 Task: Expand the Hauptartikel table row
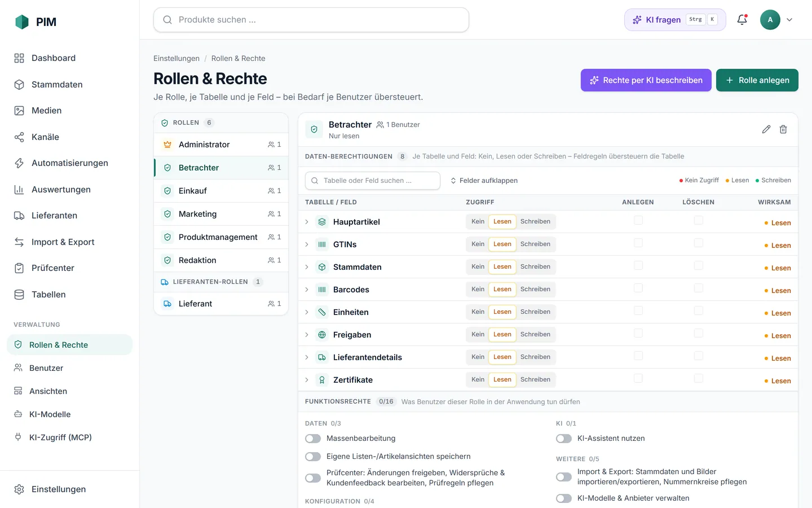point(307,222)
